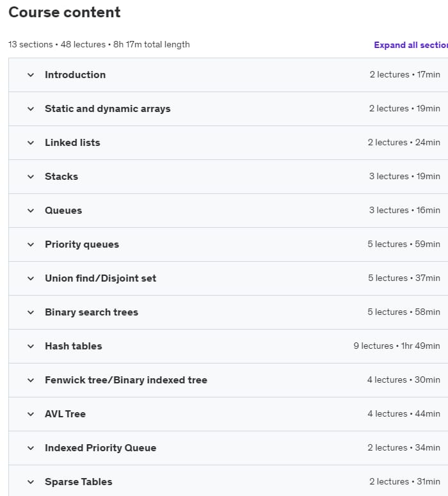Viewport: 448px width, 496px height.
Task: Click the Fenwick tree section chevron
Action: pyautogui.click(x=31, y=380)
